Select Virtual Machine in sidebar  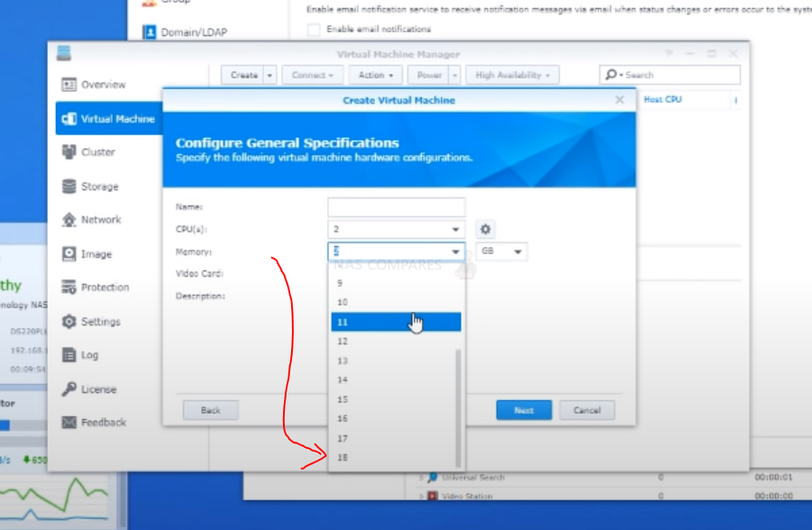point(109,119)
